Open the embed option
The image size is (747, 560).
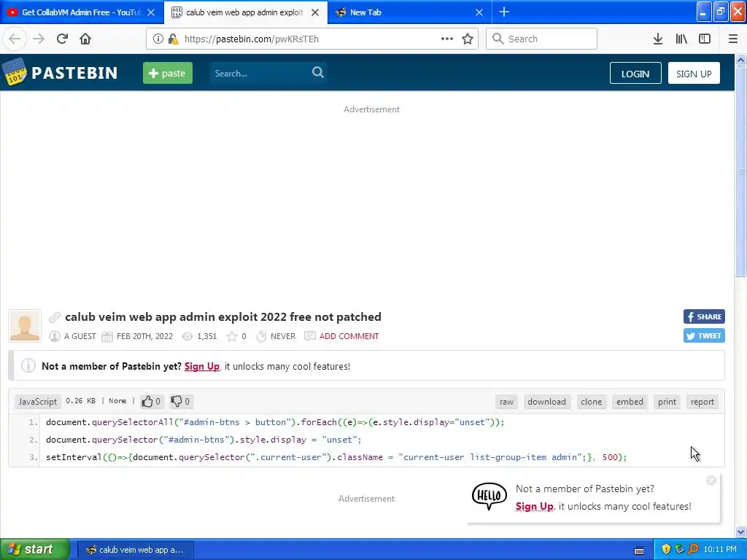tap(630, 402)
